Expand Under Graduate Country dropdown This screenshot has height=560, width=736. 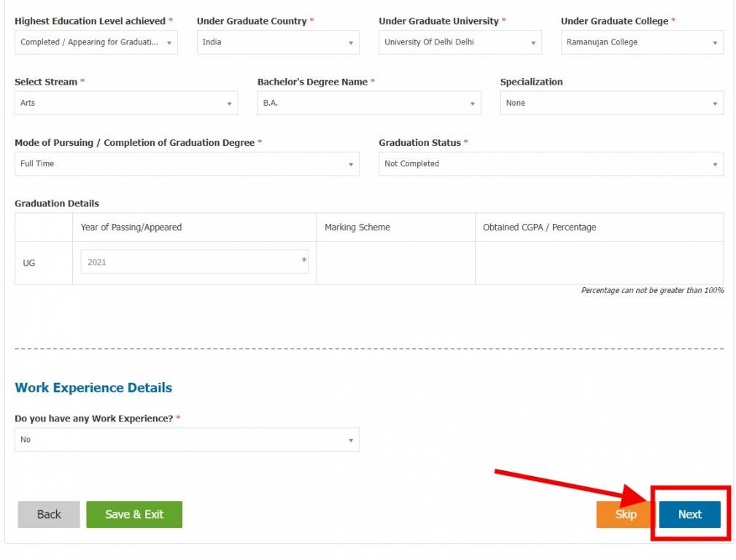click(x=277, y=42)
